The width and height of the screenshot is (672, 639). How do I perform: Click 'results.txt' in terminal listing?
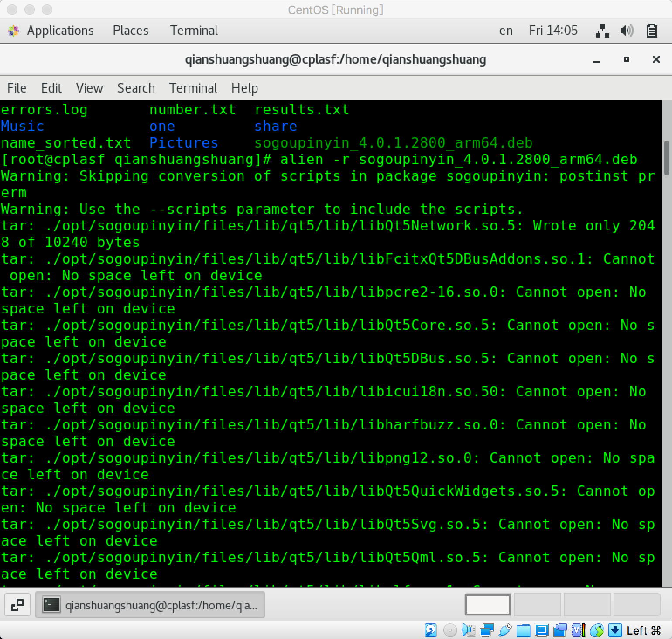click(302, 110)
